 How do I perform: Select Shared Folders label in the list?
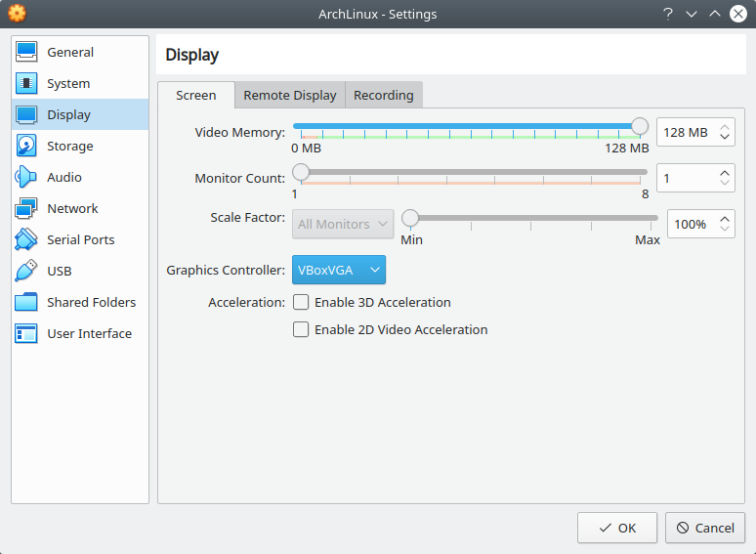coord(92,302)
